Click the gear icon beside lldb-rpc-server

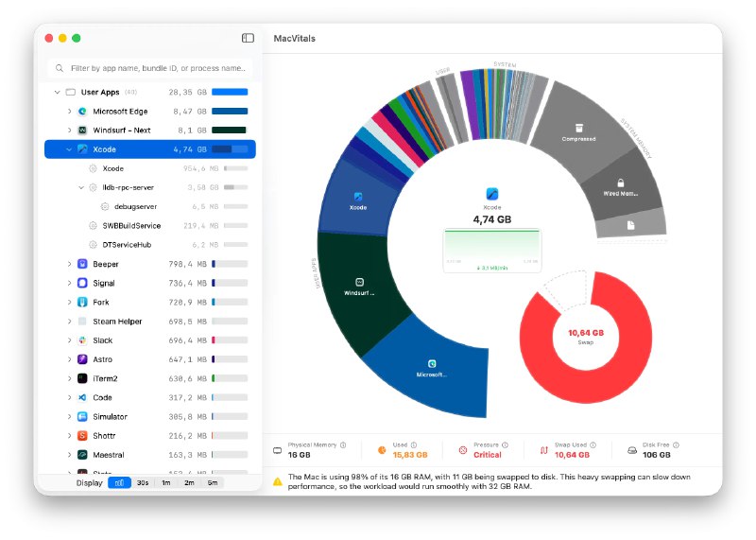[93, 187]
